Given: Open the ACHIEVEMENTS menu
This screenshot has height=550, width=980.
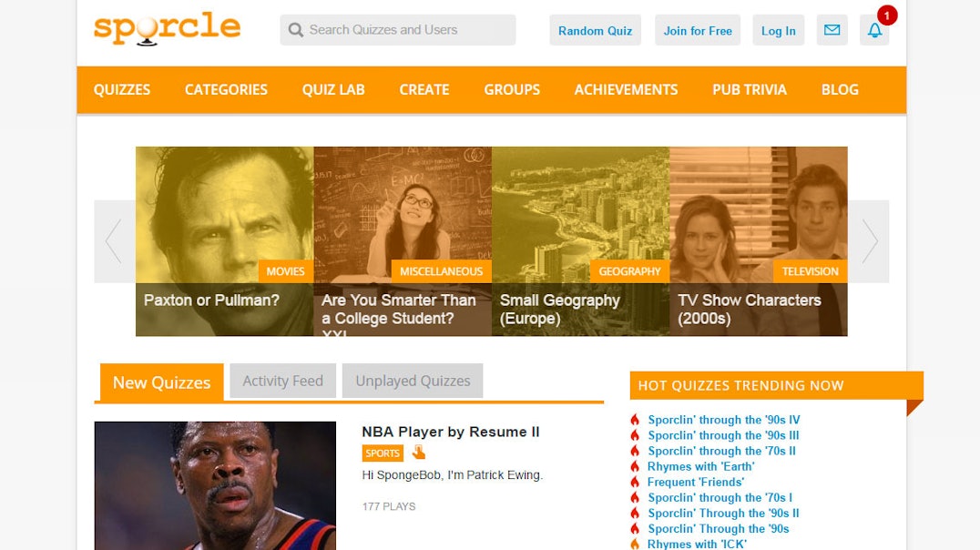Looking at the screenshot, I should coord(627,90).
